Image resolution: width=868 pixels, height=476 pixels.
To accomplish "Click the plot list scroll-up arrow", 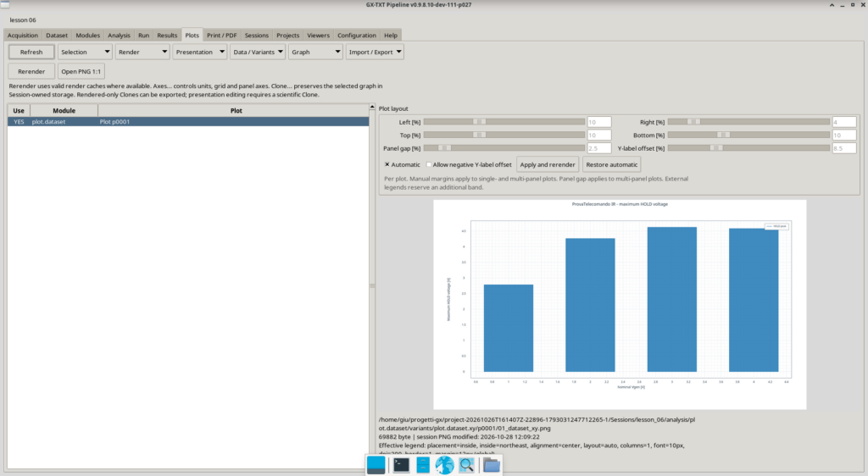I will (372, 107).
